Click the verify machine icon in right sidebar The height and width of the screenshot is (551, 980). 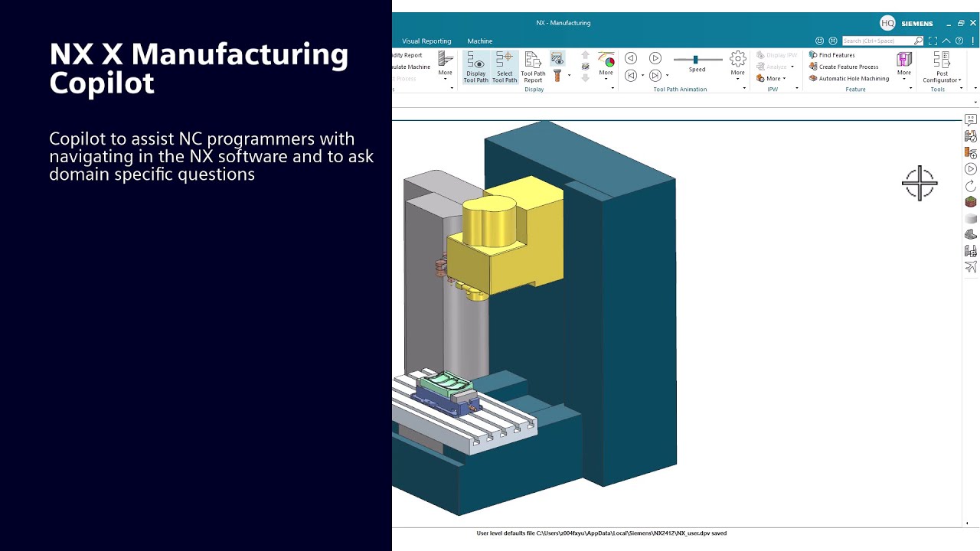[x=971, y=136]
